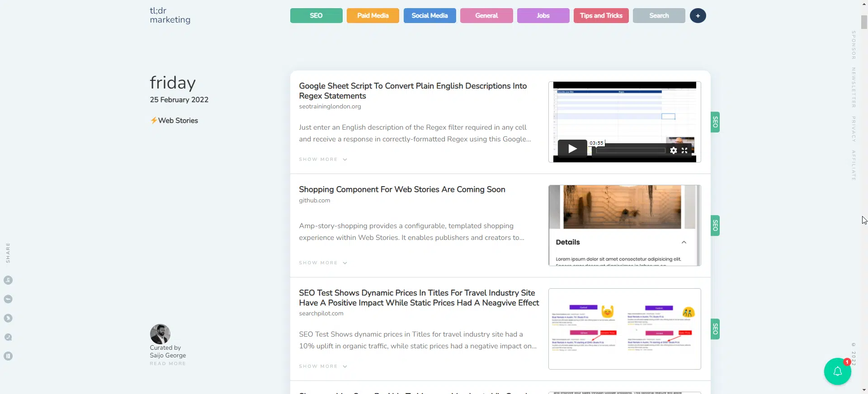Click the 25 February 2022 date text
Image resolution: width=868 pixels, height=394 pixels.
179,100
